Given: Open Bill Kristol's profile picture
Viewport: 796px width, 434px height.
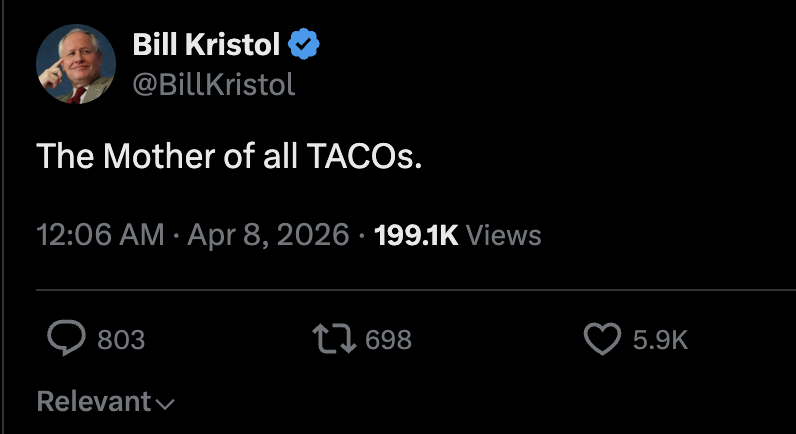Looking at the screenshot, I should (77, 64).
